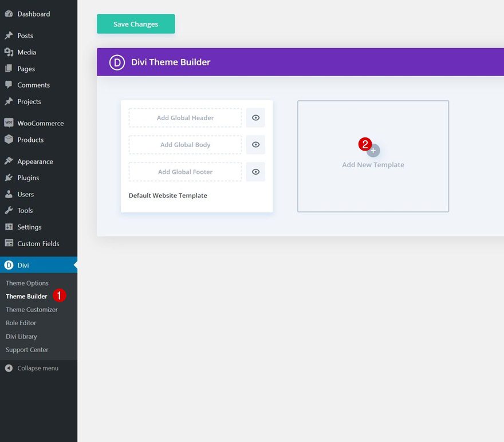Click the Divi logo in the Theme Builder header

click(116, 62)
